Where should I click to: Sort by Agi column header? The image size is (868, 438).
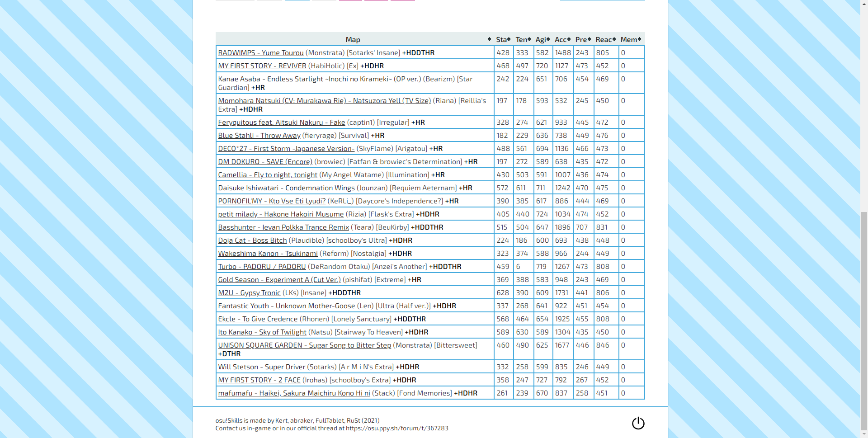tap(542, 40)
